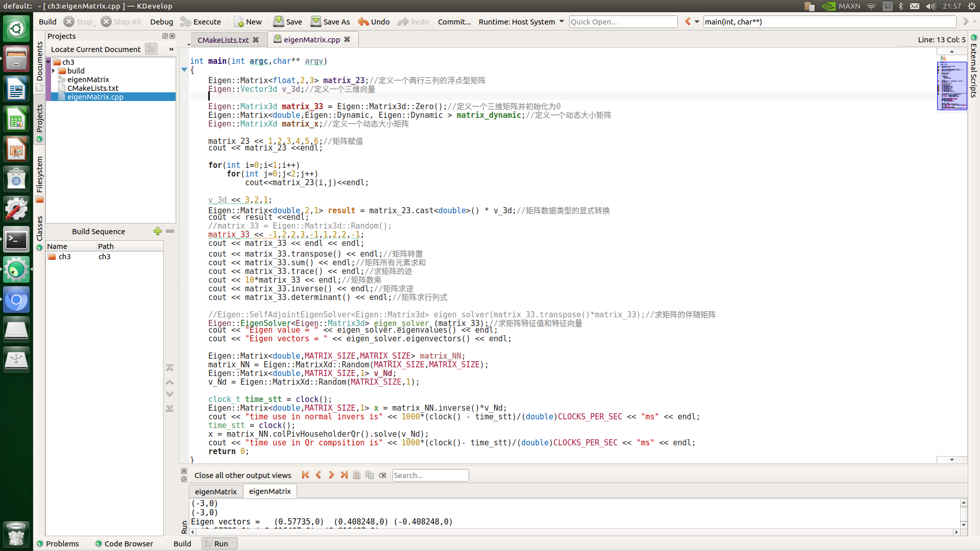980x551 pixels.
Task: Clear the output search filter icon
Action: click(383, 475)
